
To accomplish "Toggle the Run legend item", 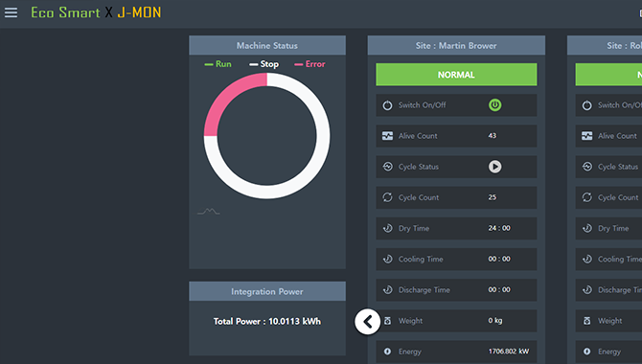I will (218, 64).
